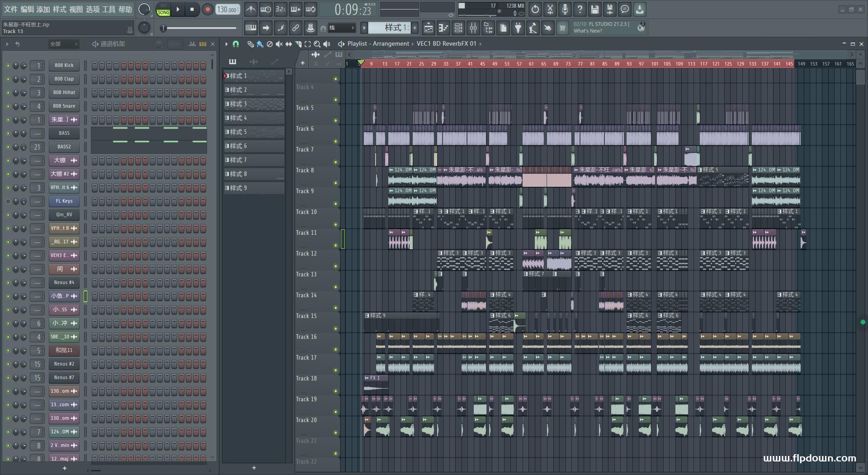Click the undo history circular arrow icon
Screen dimensions: 868x475
[x=535, y=9]
